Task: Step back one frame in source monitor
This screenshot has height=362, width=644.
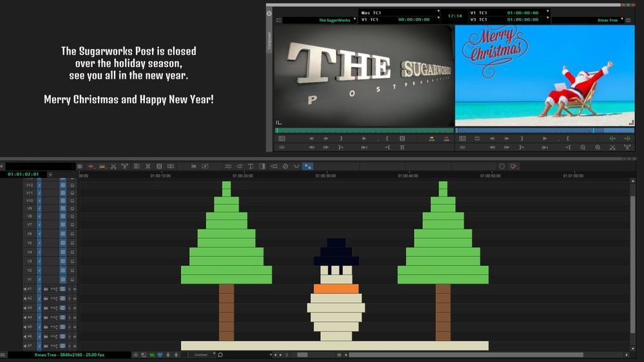Action: click(x=311, y=139)
